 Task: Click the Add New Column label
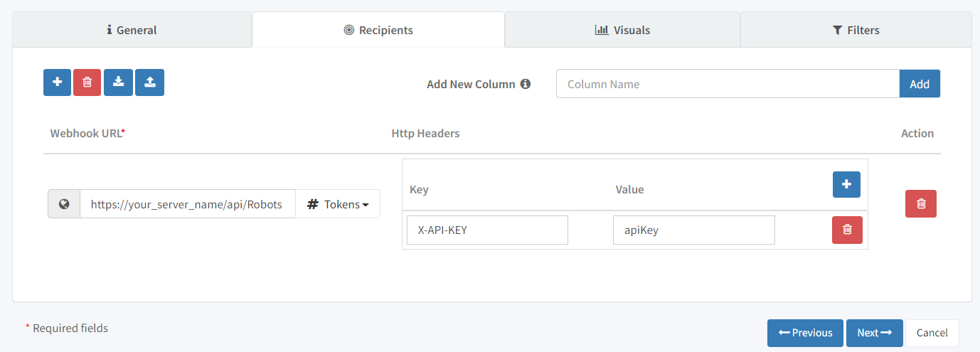tap(471, 84)
